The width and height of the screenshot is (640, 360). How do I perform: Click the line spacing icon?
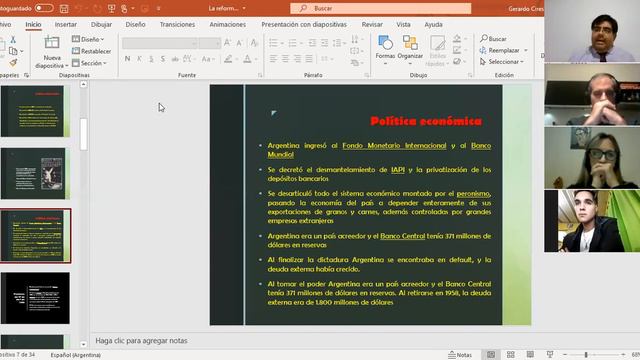coord(337,42)
